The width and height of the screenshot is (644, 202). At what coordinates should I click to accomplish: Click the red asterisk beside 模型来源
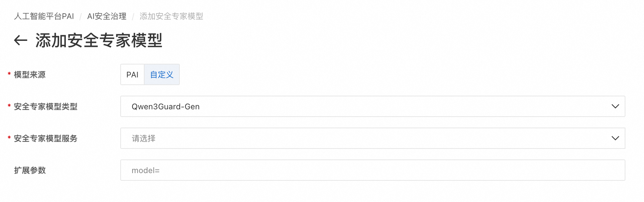coord(9,74)
